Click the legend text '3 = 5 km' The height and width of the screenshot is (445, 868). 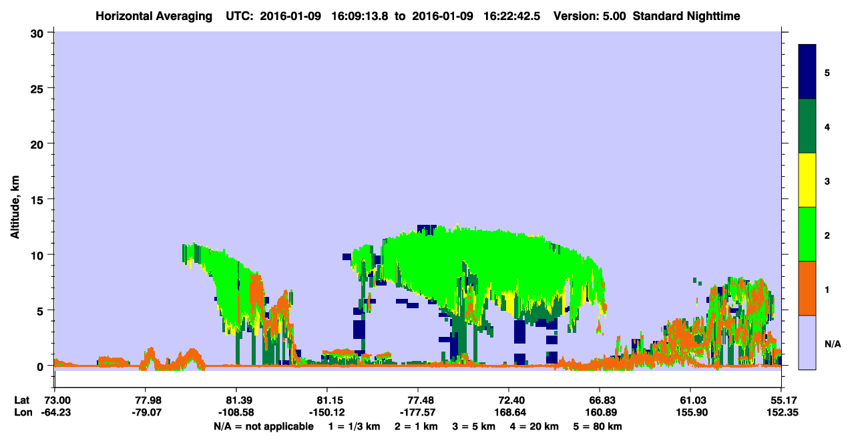[475, 426]
